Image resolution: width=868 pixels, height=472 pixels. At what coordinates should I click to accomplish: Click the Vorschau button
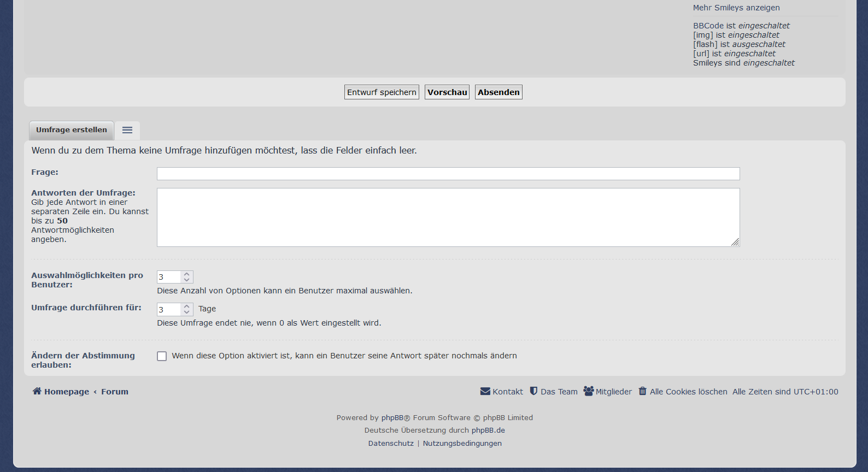pyautogui.click(x=447, y=92)
